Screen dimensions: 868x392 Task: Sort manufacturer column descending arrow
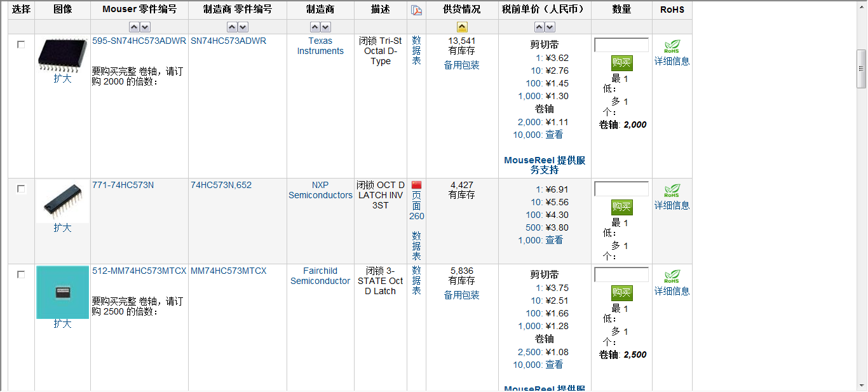325,27
